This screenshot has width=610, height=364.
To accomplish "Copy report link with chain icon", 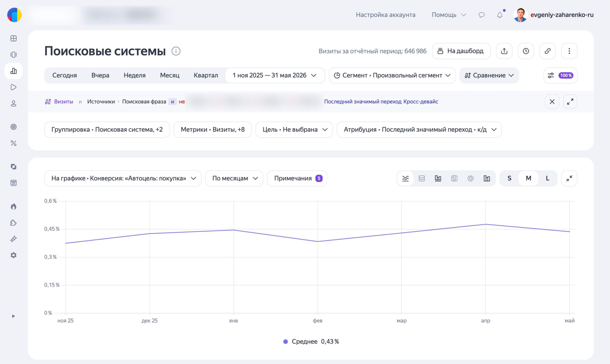I will point(547,51).
